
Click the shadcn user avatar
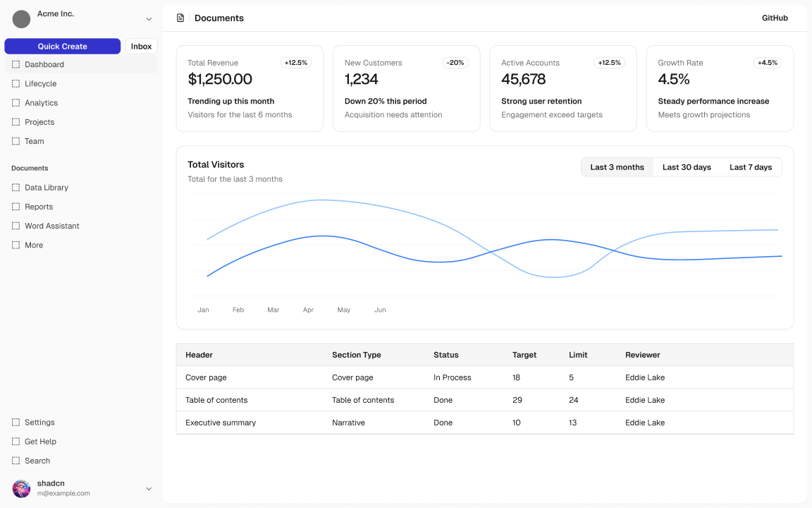pyautogui.click(x=21, y=488)
